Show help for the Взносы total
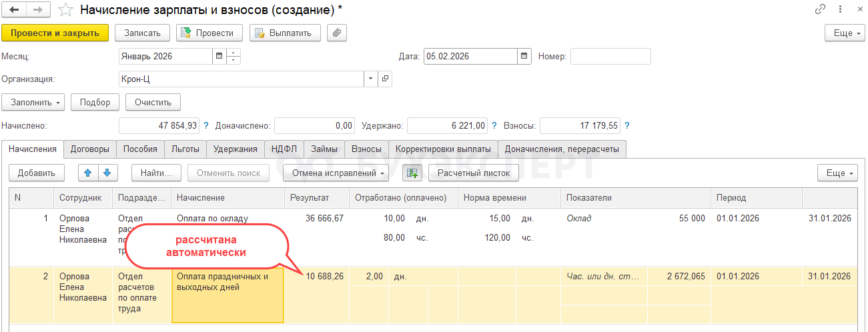This screenshot has height=332, width=868. click(x=626, y=125)
